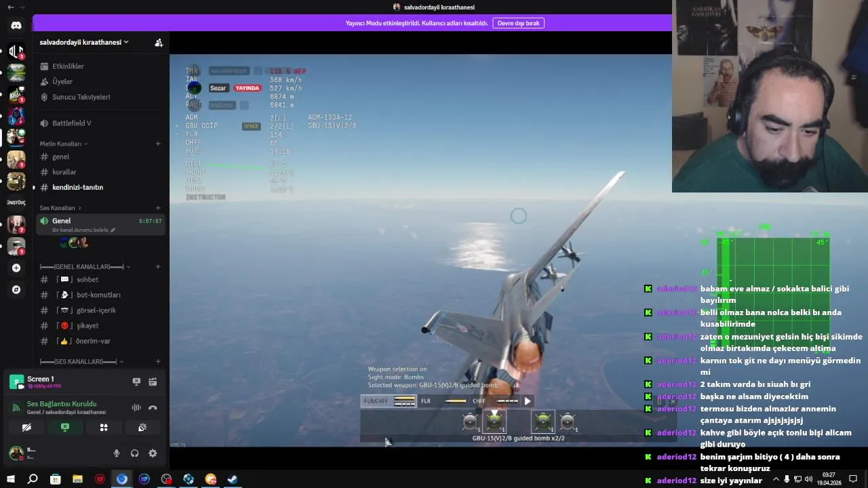Screen dimensions: 868x488
Task: Show hidden system tray icons
Action: tap(776, 479)
